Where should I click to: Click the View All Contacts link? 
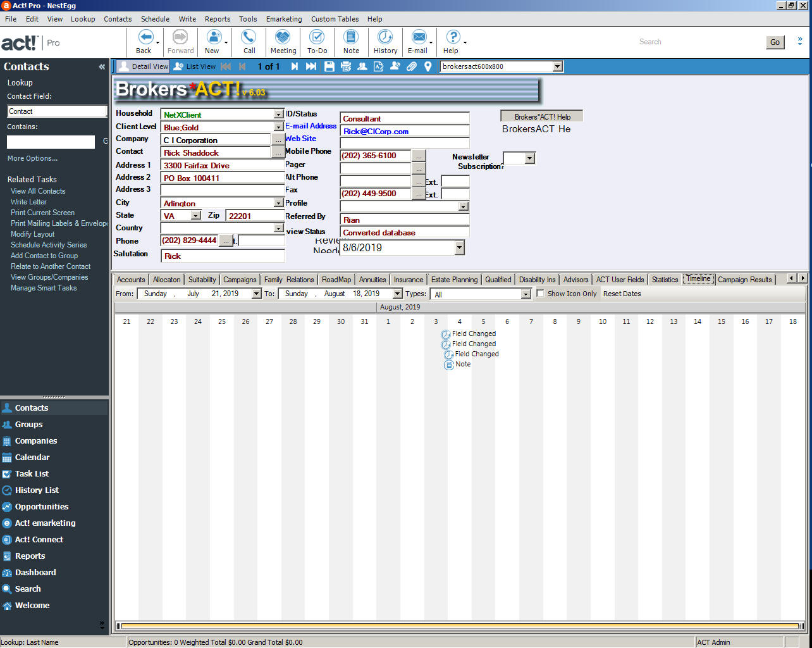38,191
